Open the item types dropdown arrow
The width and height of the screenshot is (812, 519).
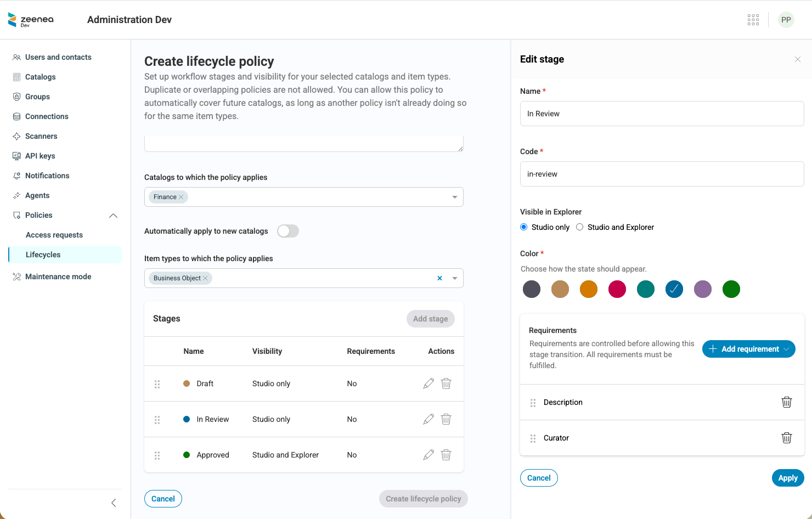455,278
